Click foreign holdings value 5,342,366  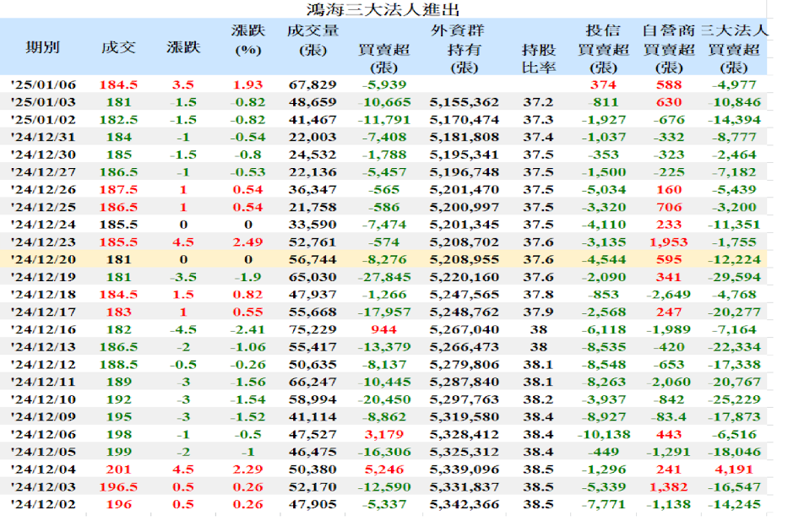point(465,504)
